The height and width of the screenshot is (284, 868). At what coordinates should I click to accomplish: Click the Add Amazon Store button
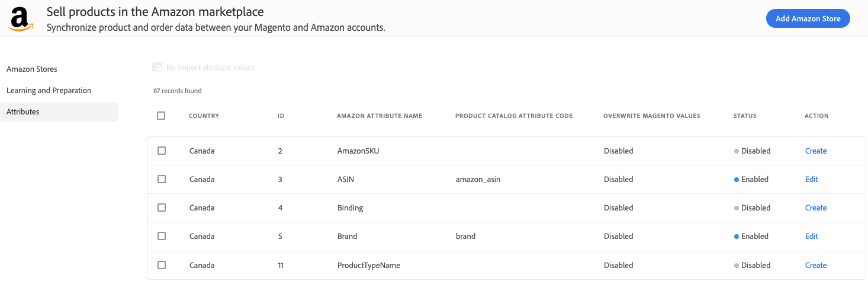[x=808, y=18]
